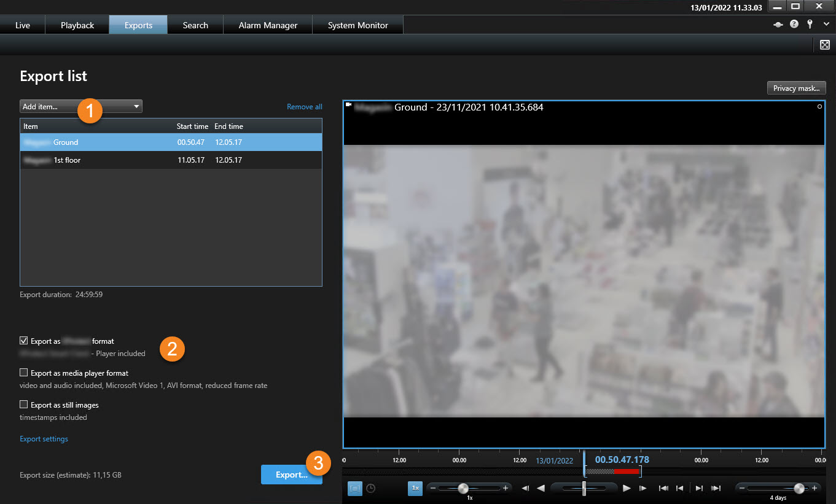This screenshot has height=504, width=836.
Task: Enable Export as media player format
Action: 24,373
